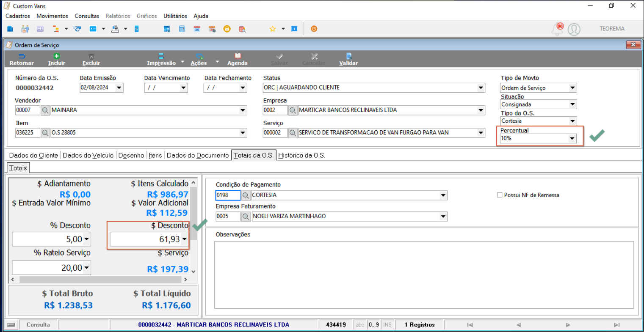644x332 pixels.
Task: Click the $ Desconto 61,93 field
Action: coord(149,239)
